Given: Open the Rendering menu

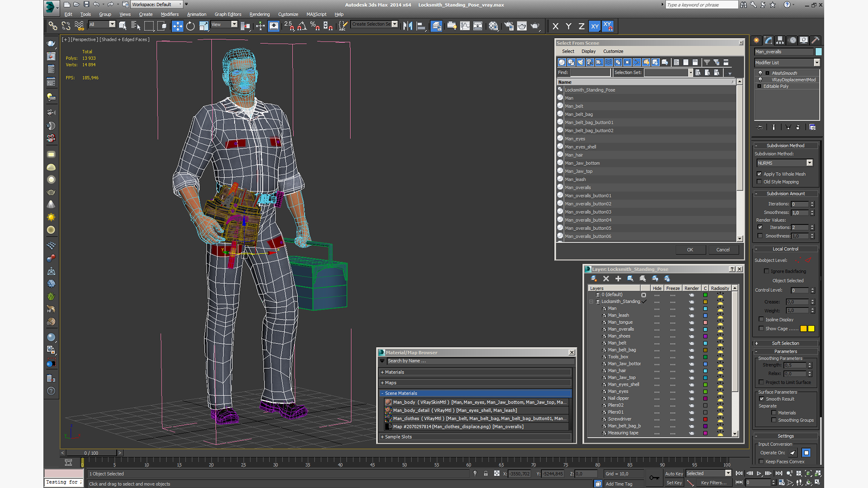Looking at the screenshot, I should point(259,14).
